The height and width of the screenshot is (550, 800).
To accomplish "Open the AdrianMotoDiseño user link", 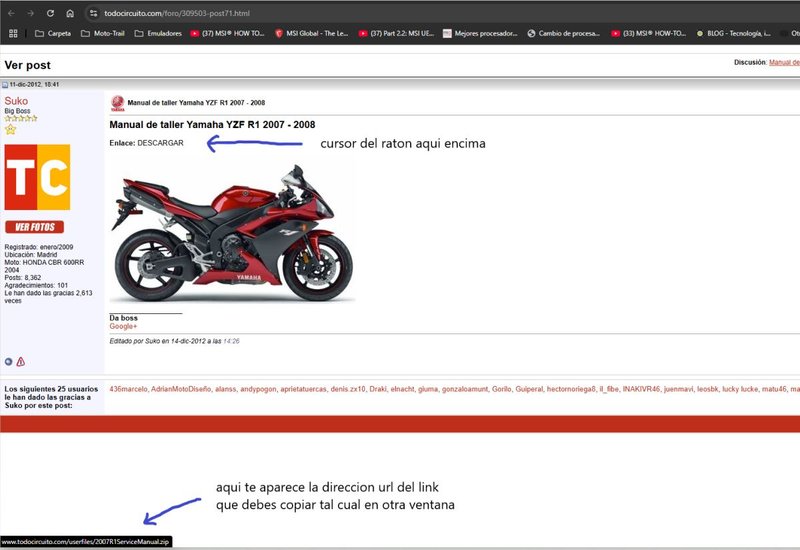I will (x=181, y=389).
